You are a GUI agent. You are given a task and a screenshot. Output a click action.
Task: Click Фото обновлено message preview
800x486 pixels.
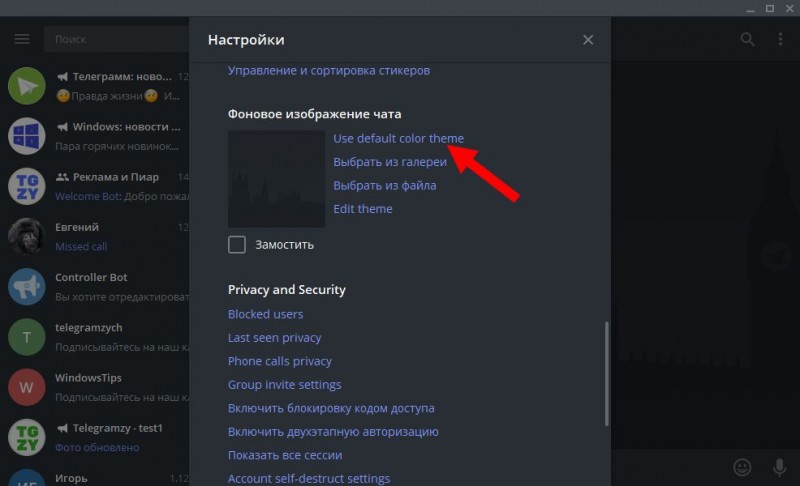click(97, 448)
